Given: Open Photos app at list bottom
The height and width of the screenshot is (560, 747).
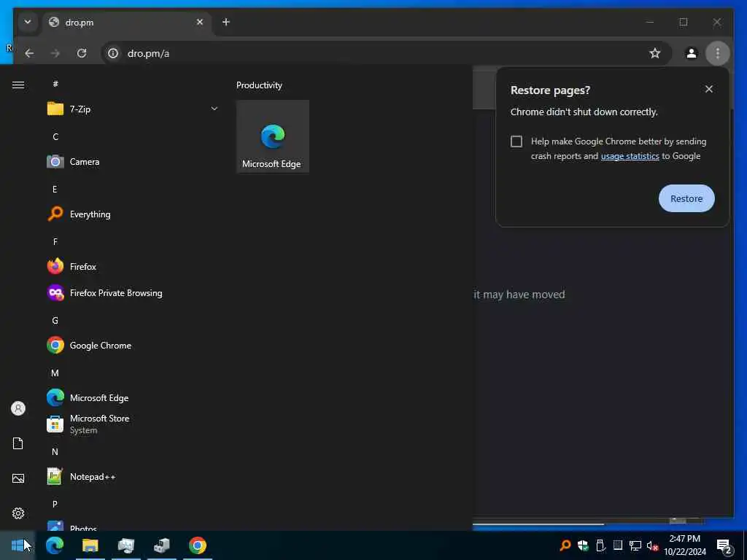Looking at the screenshot, I should 133,525.
